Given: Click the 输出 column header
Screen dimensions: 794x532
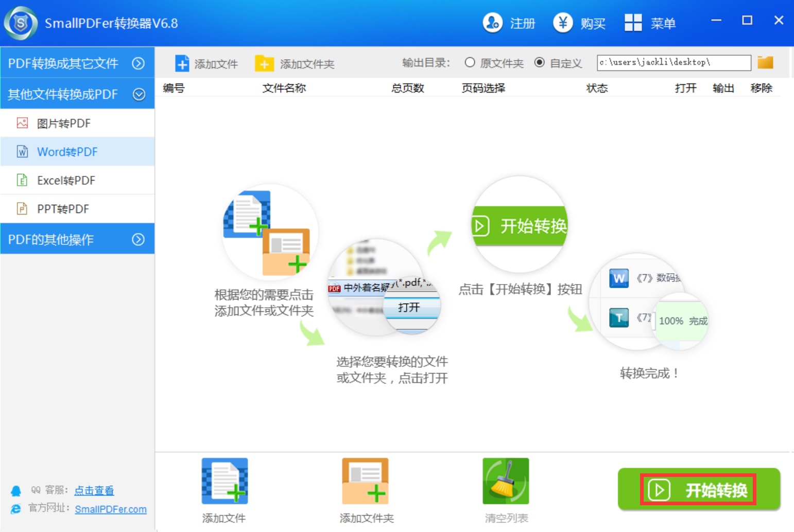Looking at the screenshot, I should (723, 88).
